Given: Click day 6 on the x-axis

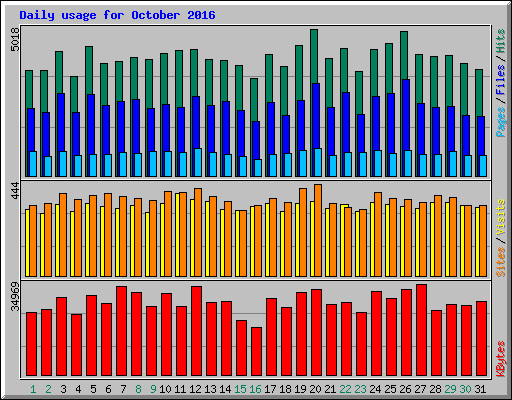Looking at the screenshot, I should (108, 389).
